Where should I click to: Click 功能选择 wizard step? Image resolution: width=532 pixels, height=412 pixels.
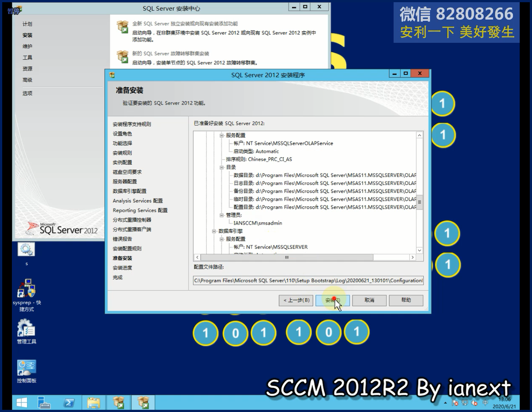point(122,143)
